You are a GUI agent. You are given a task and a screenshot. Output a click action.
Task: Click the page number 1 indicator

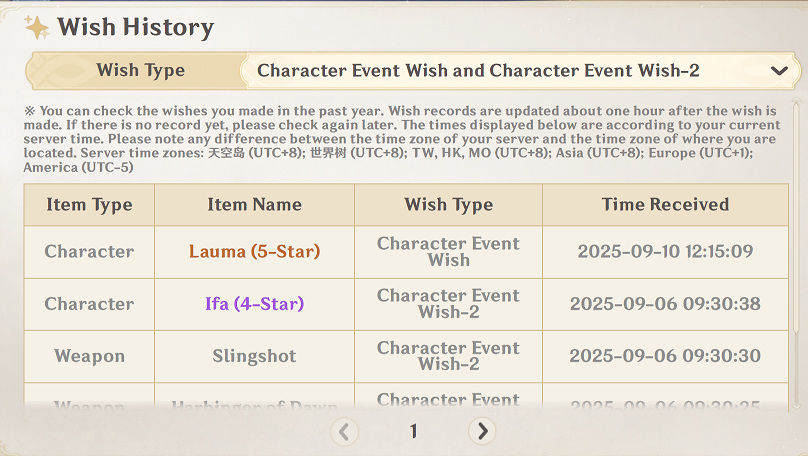413,431
